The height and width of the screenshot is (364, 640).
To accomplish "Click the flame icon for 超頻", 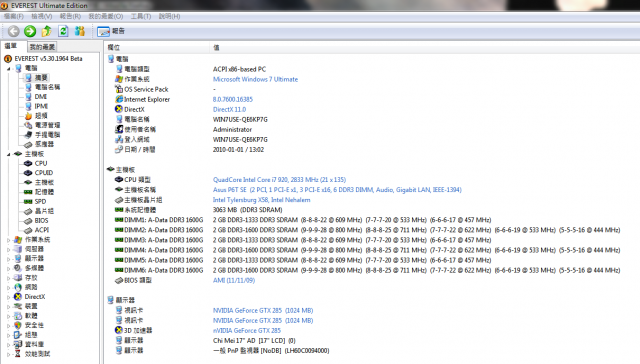I will (28, 116).
